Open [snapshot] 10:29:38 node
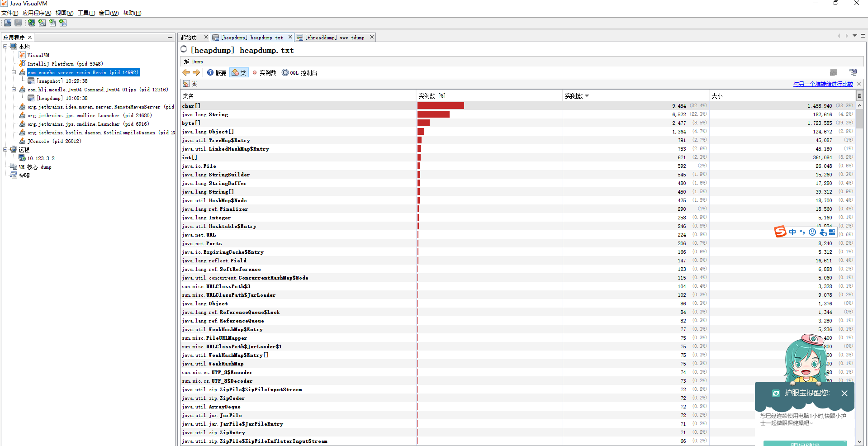Image resolution: width=868 pixels, height=446 pixels. pos(62,81)
